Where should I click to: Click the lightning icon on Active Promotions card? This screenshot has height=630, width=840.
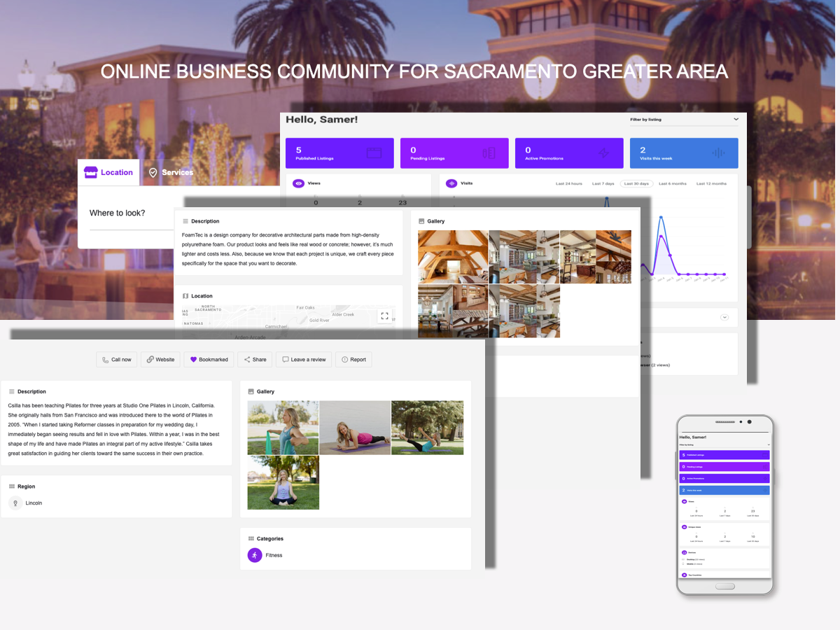click(x=603, y=153)
